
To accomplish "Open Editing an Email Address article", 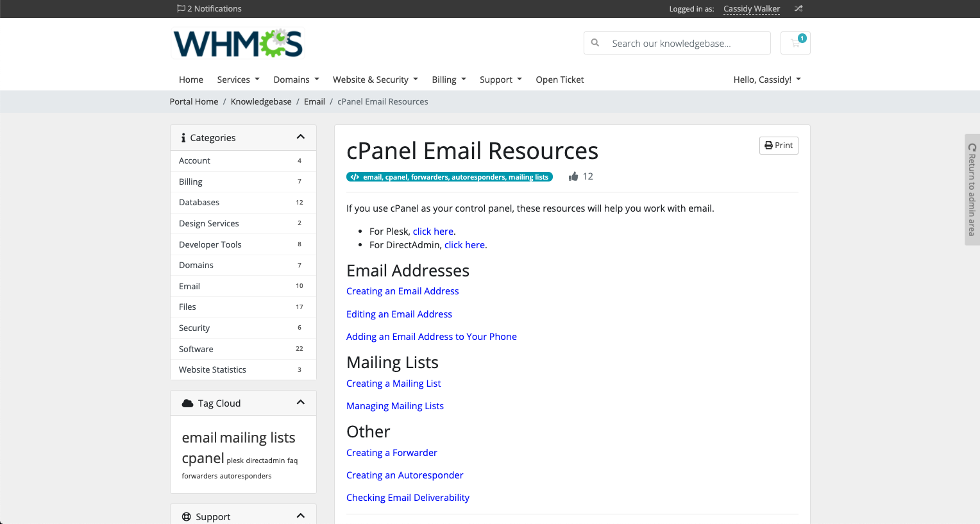I will click(399, 314).
